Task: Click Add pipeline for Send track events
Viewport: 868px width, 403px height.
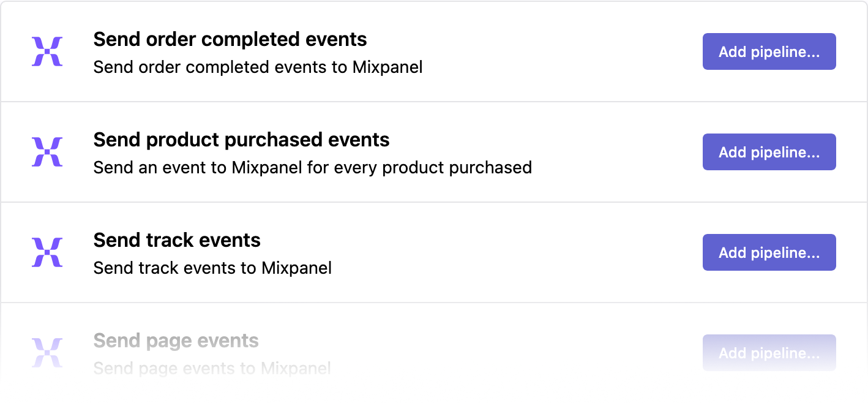Action: click(x=769, y=252)
